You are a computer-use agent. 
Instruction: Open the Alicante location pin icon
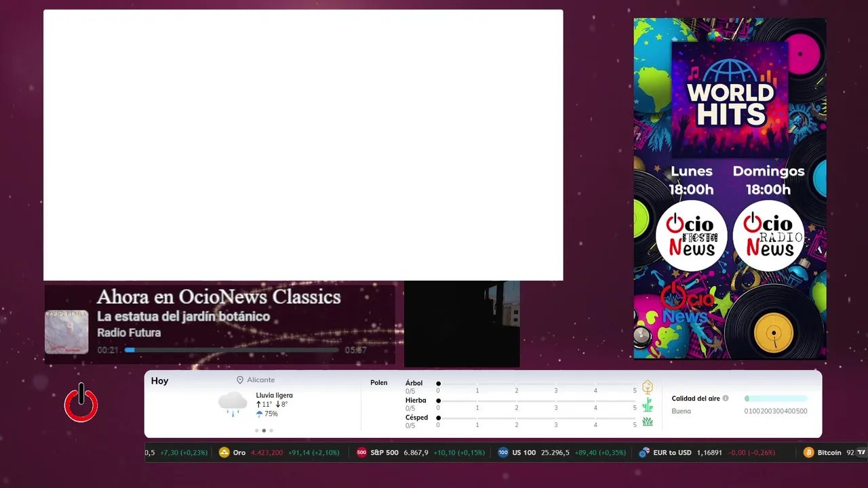[239, 380]
